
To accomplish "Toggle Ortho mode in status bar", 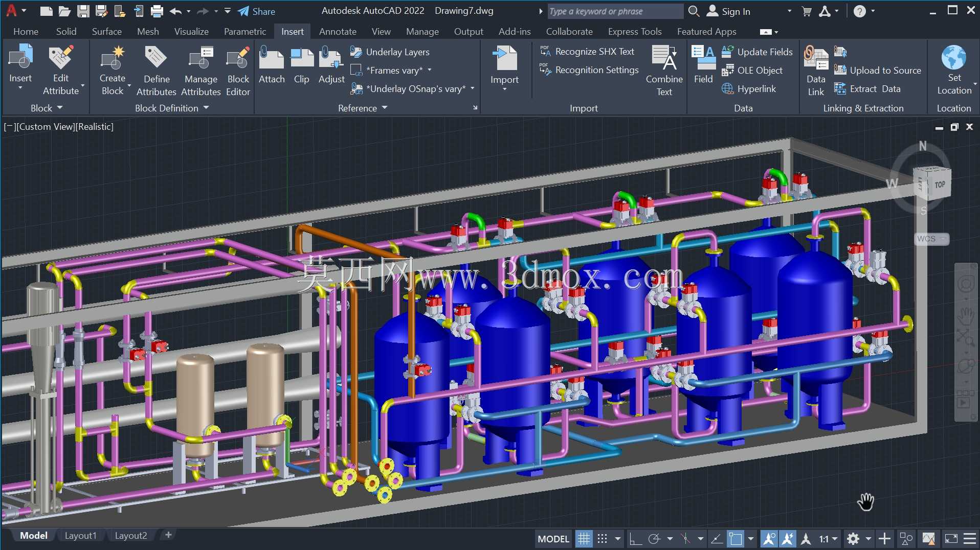I will point(635,538).
